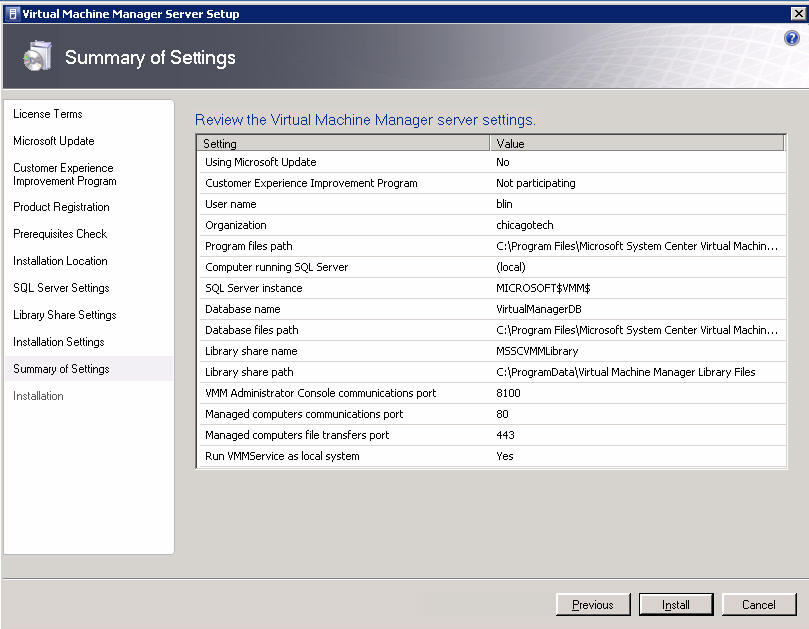Click the Setting column header
Screen dimensions: 809x629
(x=343, y=143)
